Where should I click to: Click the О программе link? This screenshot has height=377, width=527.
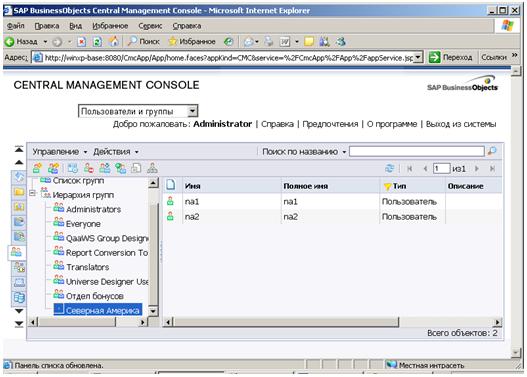pyautogui.click(x=392, y=124)
